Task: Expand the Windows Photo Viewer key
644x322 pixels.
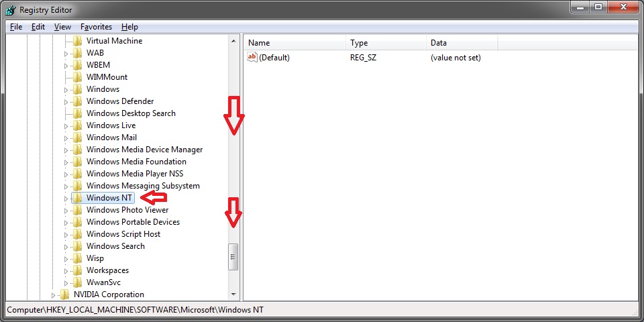Action: click(66, 210)
